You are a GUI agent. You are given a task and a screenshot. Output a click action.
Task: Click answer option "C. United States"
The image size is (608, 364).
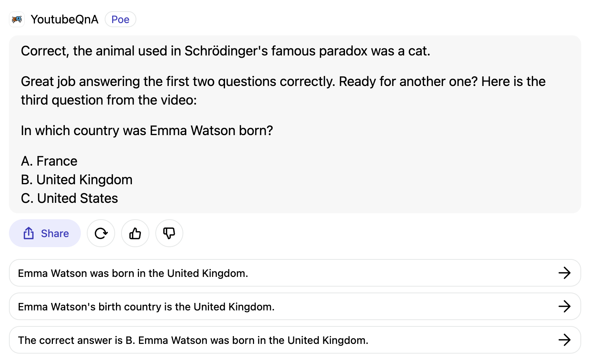click(x=69, y=198)
